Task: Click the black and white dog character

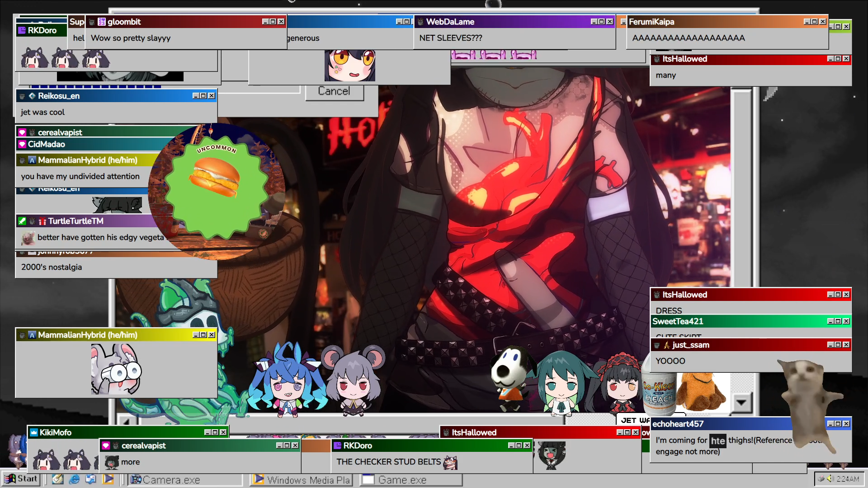Action: pos(513,379)
